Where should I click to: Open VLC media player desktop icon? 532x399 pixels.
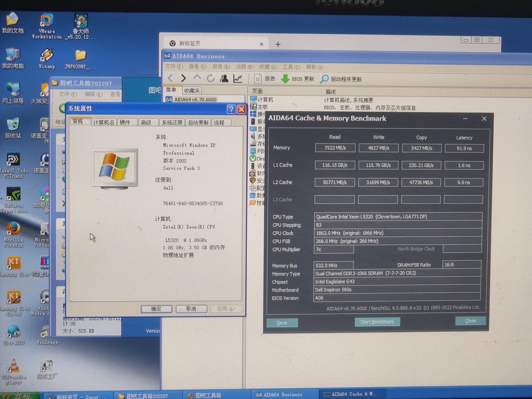[13, 372]
